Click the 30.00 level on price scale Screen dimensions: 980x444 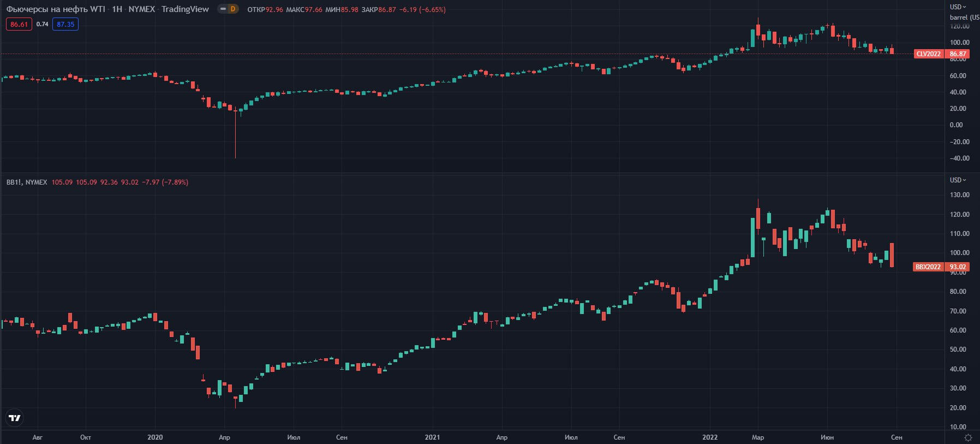pos(958,388)
